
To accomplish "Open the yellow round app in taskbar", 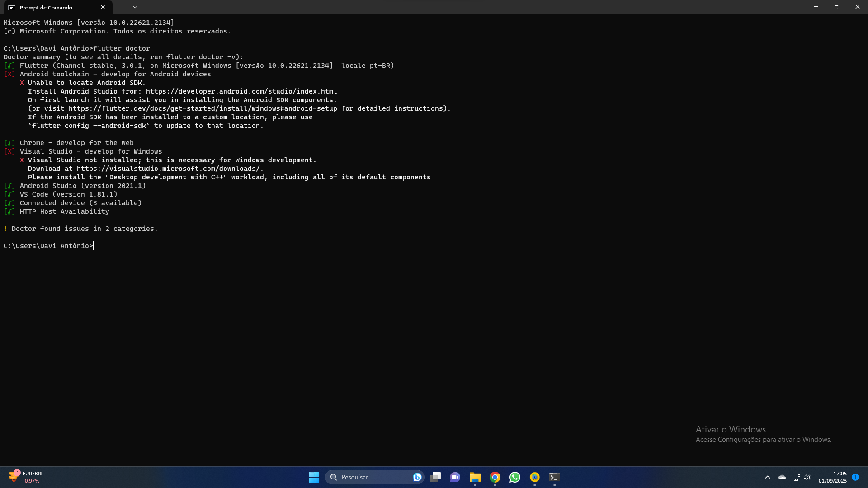I will click(535, 477).
